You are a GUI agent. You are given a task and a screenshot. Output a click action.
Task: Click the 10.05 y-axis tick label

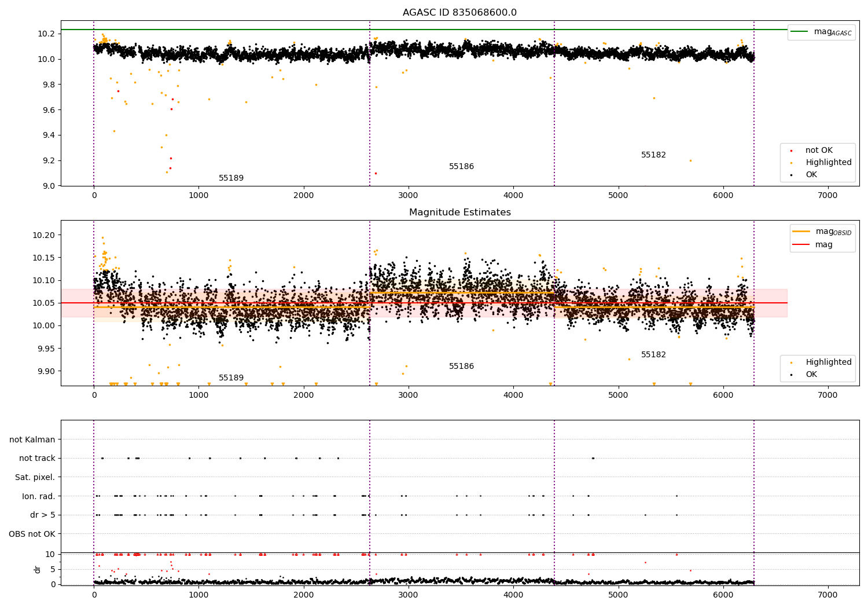click(x=44, y=303)
